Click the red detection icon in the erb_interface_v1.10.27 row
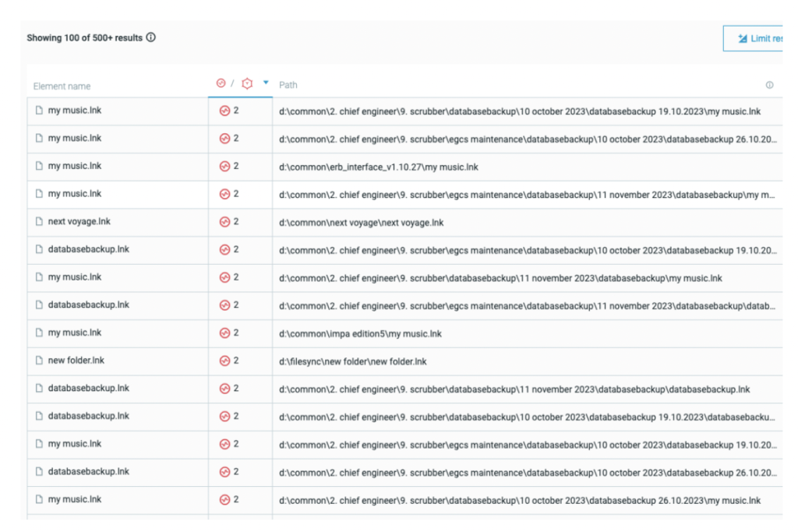This screenshot has width=798, height=532. (x=225, y=166)
